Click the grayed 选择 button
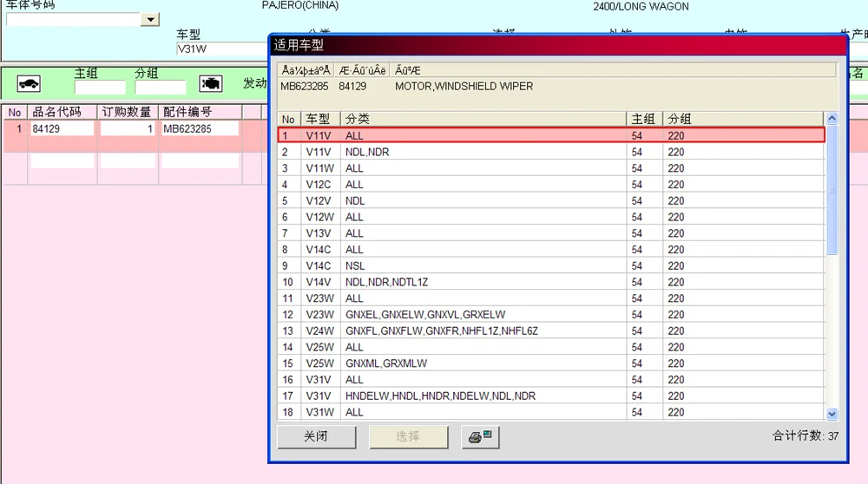The image size is (868, 484). (408, 437)
